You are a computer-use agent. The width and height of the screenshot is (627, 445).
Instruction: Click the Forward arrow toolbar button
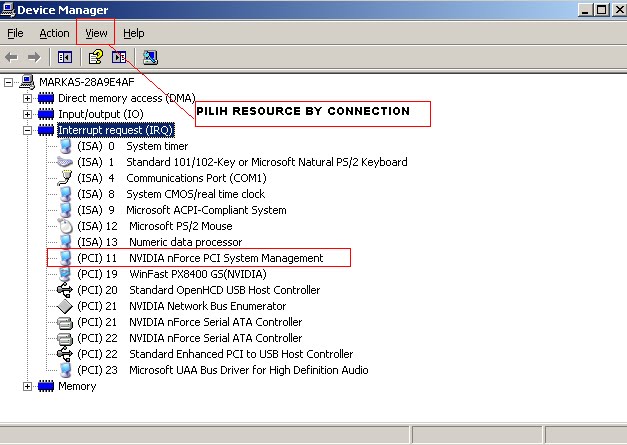pos(34,58)
